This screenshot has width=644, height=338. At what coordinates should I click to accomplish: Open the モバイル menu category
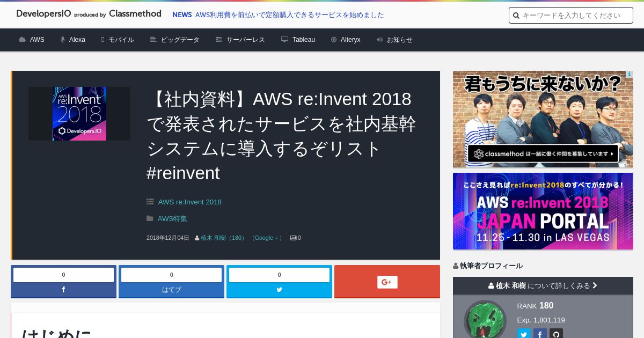[x=118, y=40]
